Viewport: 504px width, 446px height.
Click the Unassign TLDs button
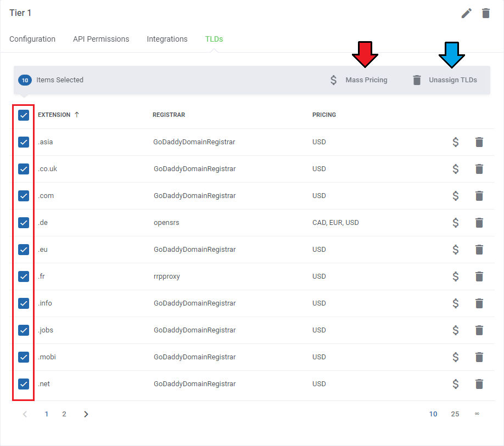pyautogui.click(x=445, y=80)
